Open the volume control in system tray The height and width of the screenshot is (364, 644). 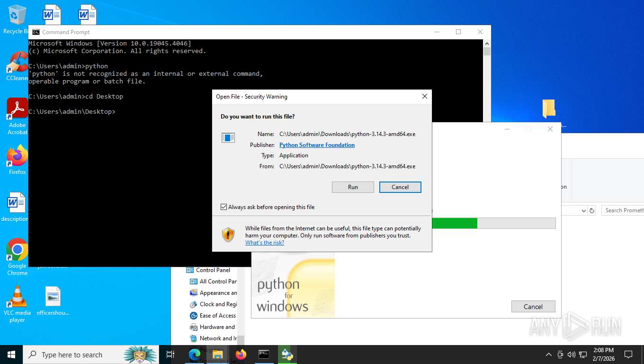click(572, 355)
